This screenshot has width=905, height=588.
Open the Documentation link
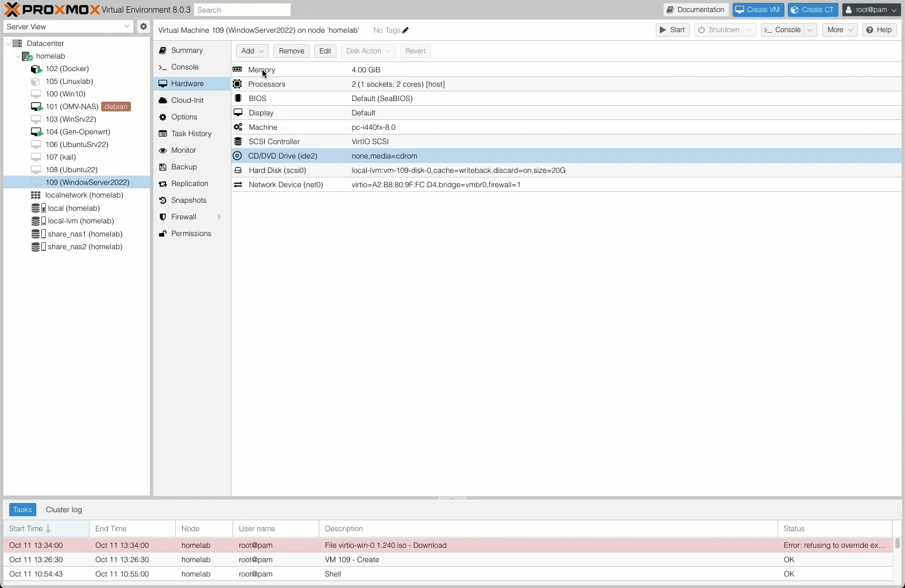click(x=696, y=10)
